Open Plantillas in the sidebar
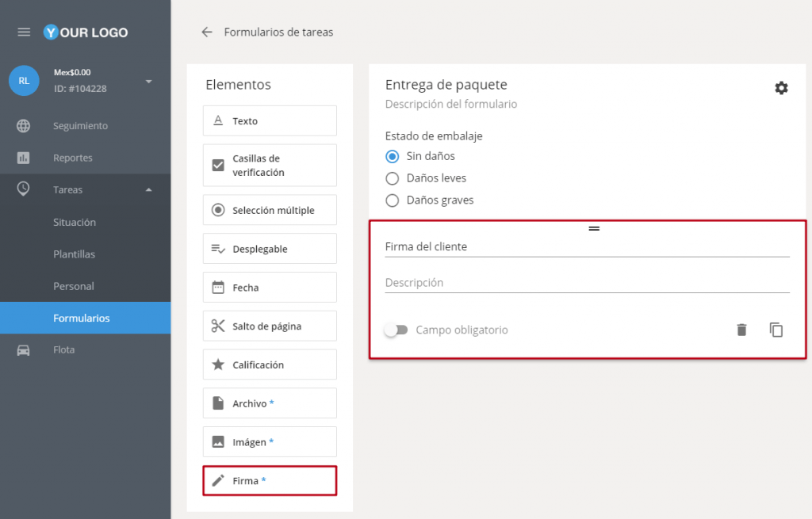Viewport: 812px width, 519px height. pos(74,254)
